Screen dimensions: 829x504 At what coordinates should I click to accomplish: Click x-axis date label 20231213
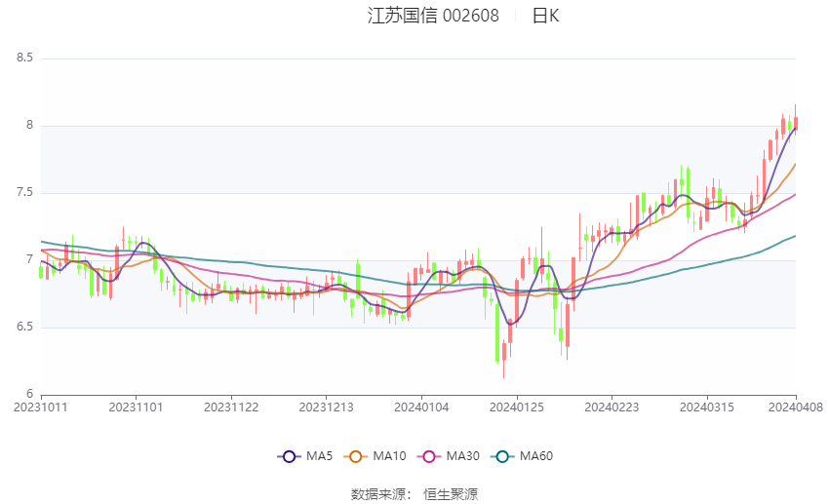coord(326,407)
